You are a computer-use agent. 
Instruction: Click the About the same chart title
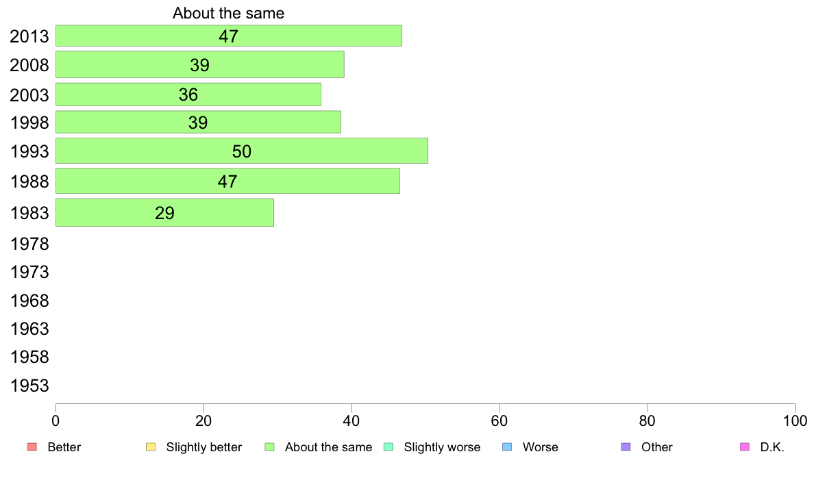tap(228, 13)
